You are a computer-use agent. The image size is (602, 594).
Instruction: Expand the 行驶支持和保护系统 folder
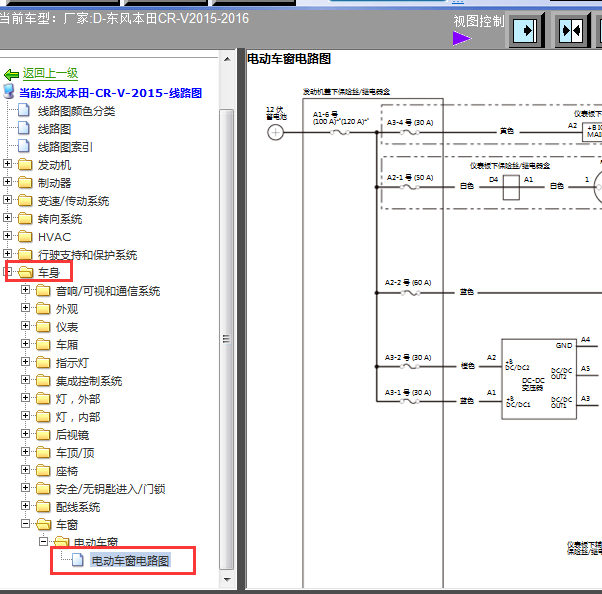click(x=7, y=254)
